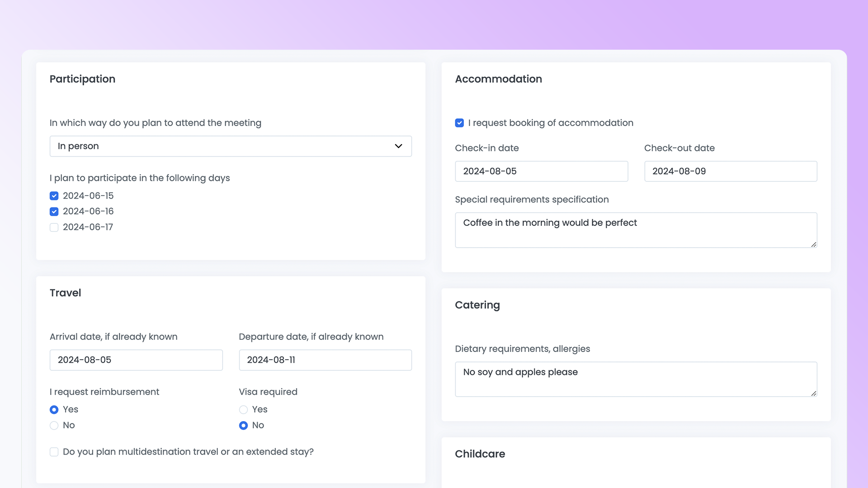Click the multidestination travel checkbox
Screen dimensions: 868x488
click(x=54, y=452)
